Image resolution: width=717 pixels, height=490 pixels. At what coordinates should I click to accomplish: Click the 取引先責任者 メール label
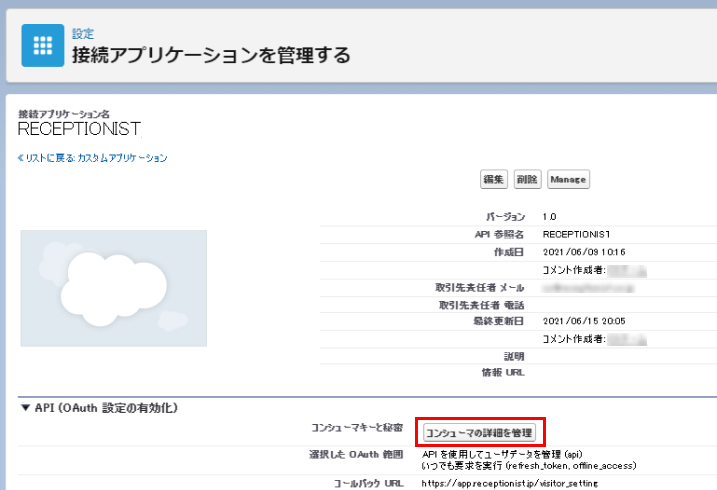point(480,288)
